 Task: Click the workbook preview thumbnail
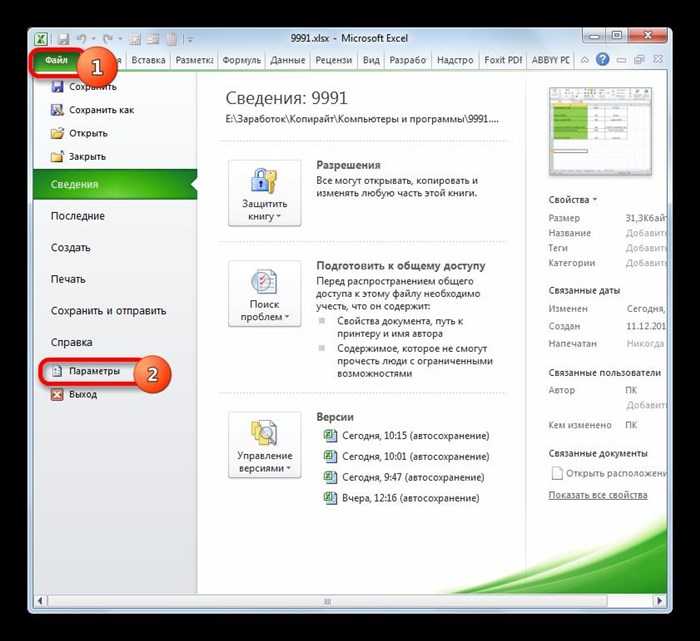pyautogui.click(x=600, y=131)
